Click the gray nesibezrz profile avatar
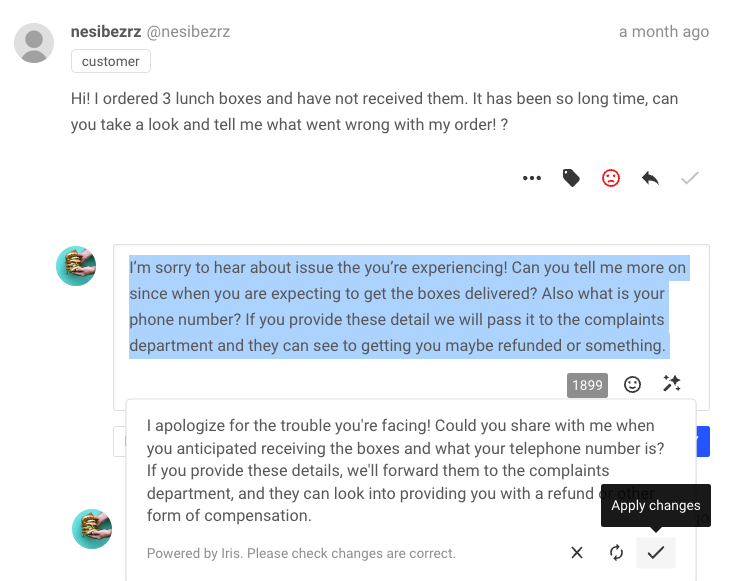The height and width of the screenshot is (581, 733). pyautogui.click(x=35, y=44)
